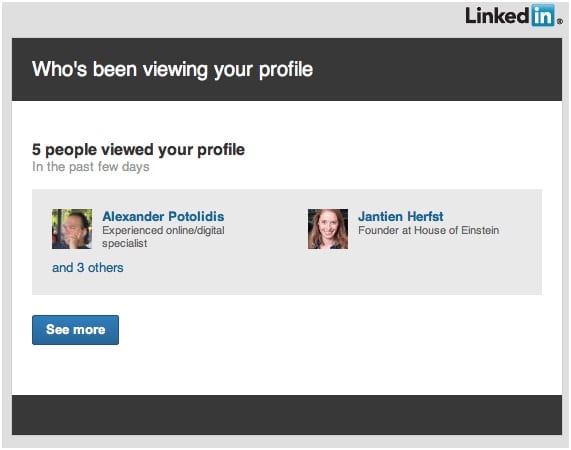
Task: Click 'Experienced online/digital specialist' description
Action: [x=163, y=237]
